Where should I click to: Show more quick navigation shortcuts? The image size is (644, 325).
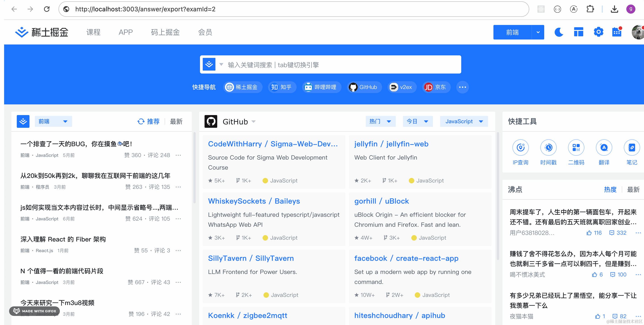(462, 87)
